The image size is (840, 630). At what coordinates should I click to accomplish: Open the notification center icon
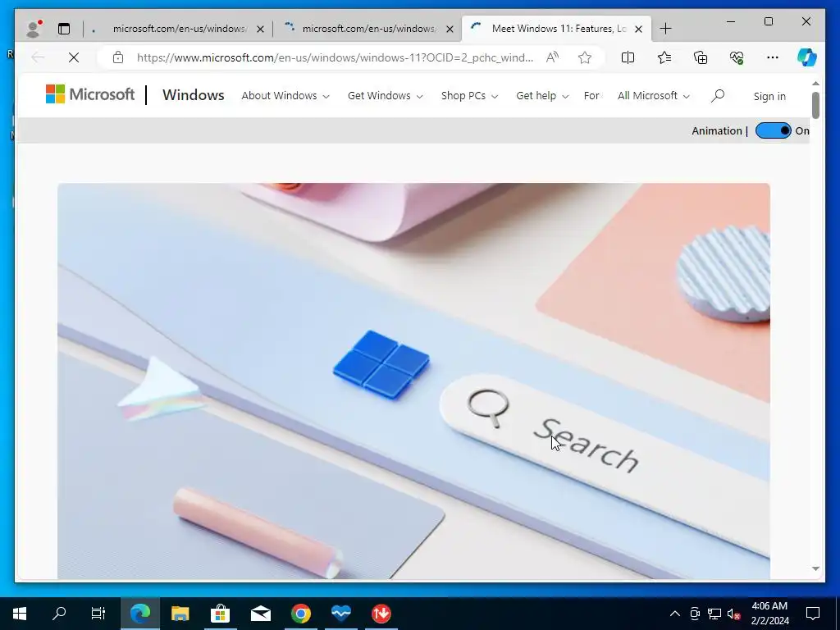813,614
